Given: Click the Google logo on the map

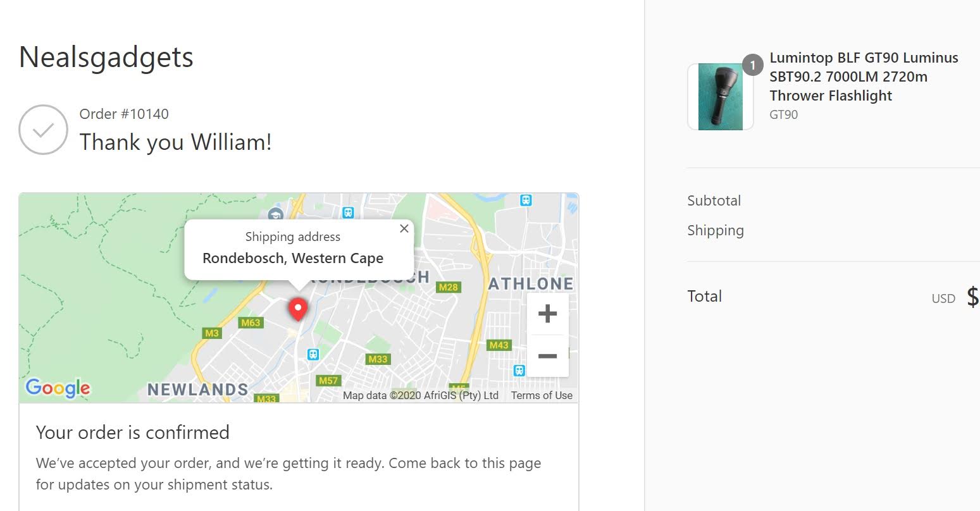Looking at the screenshot, I should click(x=58, y=387).
